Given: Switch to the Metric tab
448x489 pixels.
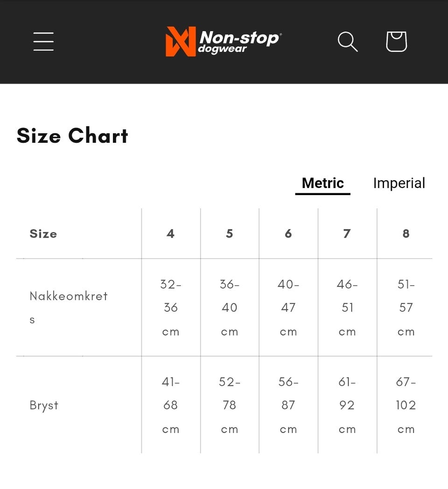Looking at the screenshot, I should point(322,183).
